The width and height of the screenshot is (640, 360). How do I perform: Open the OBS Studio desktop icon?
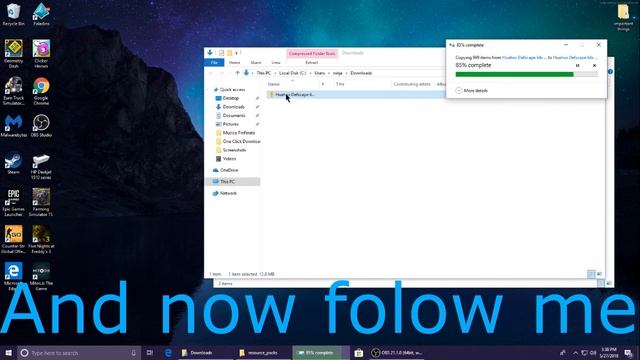[41, 126]
